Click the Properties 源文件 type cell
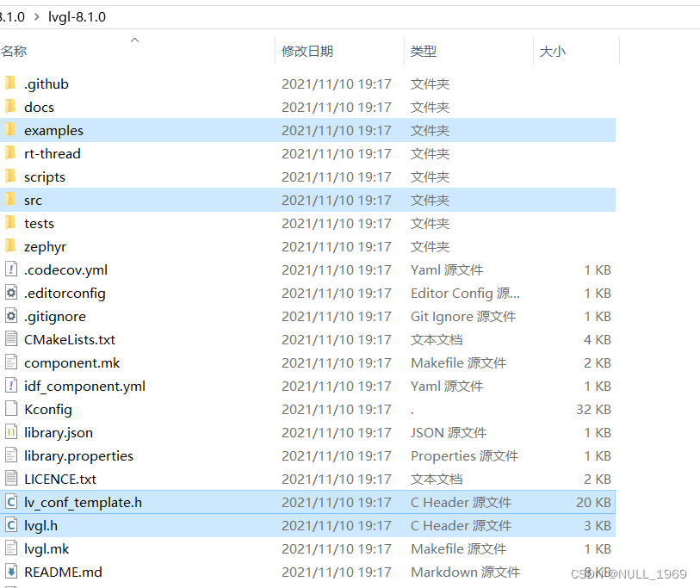700x588 pixels. [464, 455]
